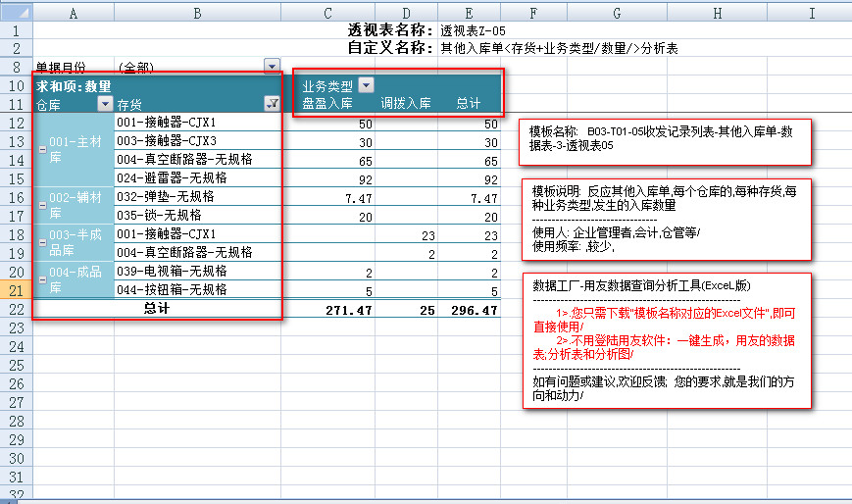Select the 模板名称 text box

[666, 142]
